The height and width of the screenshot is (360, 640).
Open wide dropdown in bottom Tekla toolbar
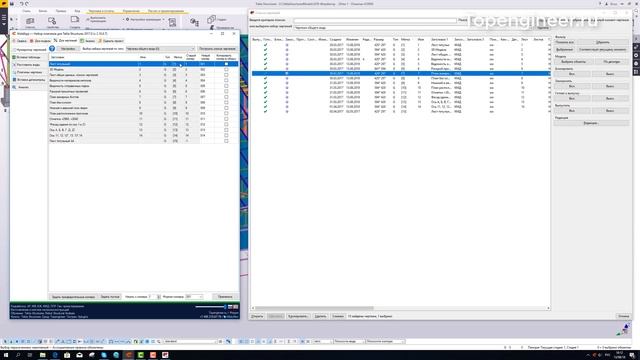pos(190,341)
